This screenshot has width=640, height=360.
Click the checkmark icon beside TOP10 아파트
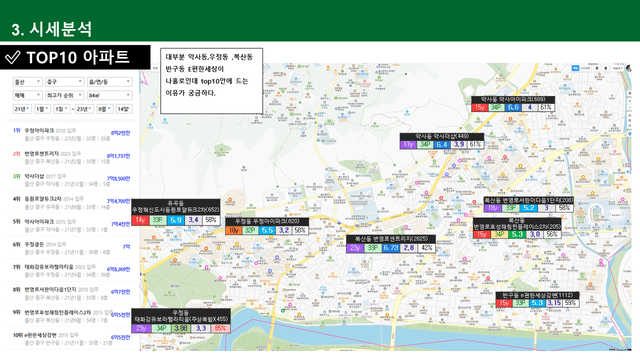click(x=13, y=58)
